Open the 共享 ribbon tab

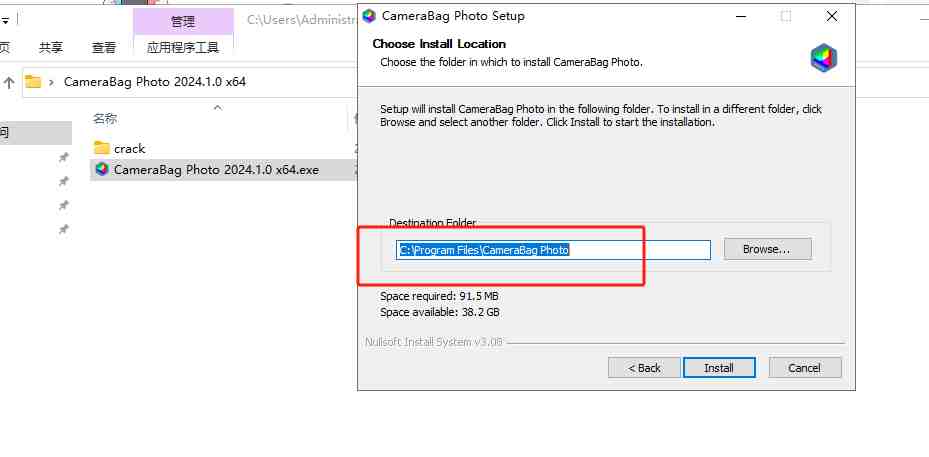[51, 47]
